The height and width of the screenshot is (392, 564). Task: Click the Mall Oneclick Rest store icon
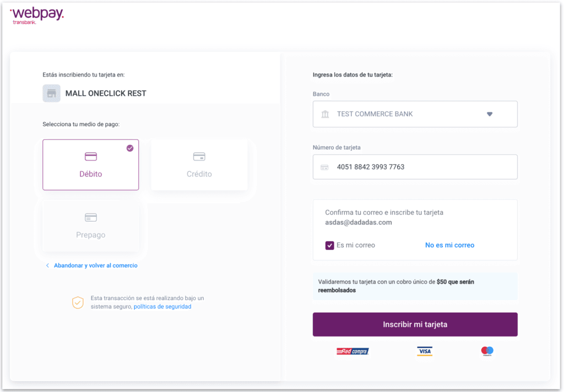[51, 93]
